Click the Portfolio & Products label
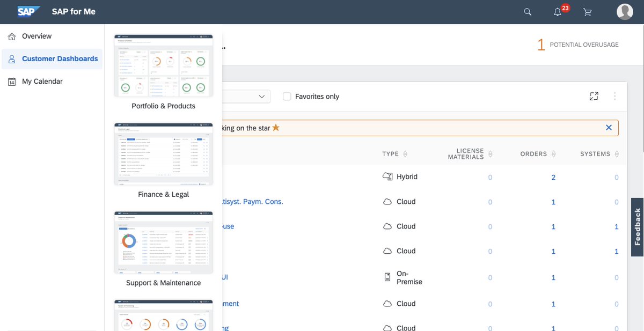The width and height of the screenshot is (644, 331). pos(164,106)
